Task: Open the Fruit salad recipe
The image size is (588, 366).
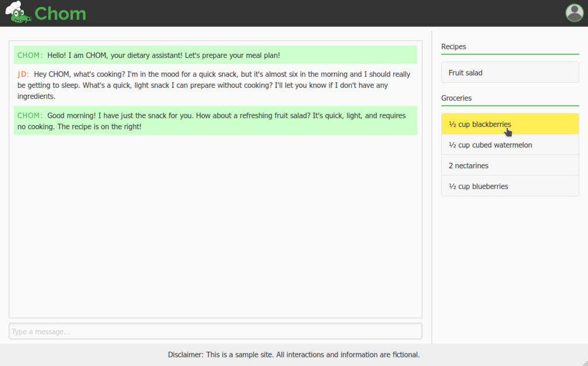Action: point(510,73)
